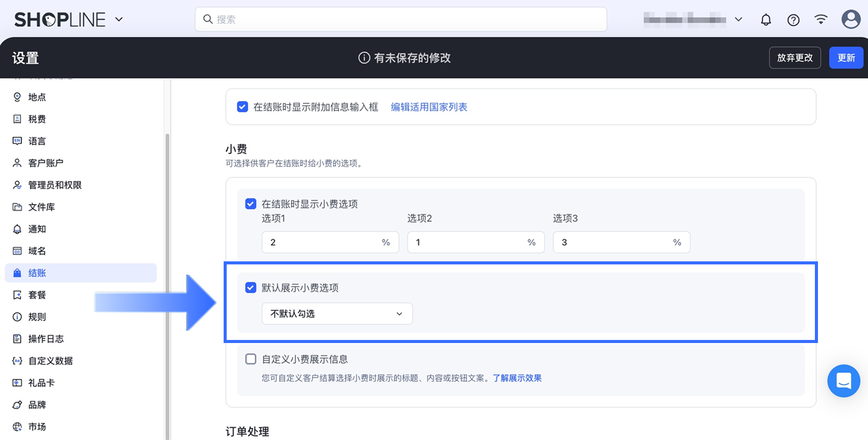Open 规则 settings menu item
This screenshot has height=440, width=868.
(81, 316)
